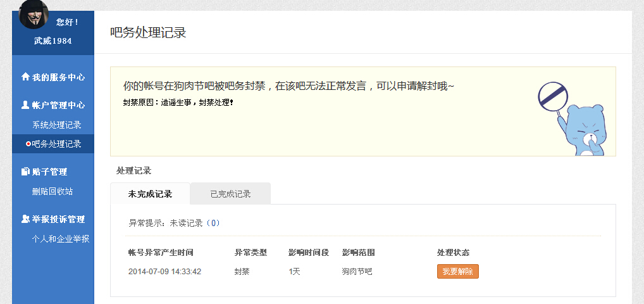Click the ban sign held by the bear
This screenshot has width=644, height=304.
click(x=551, y=97)
